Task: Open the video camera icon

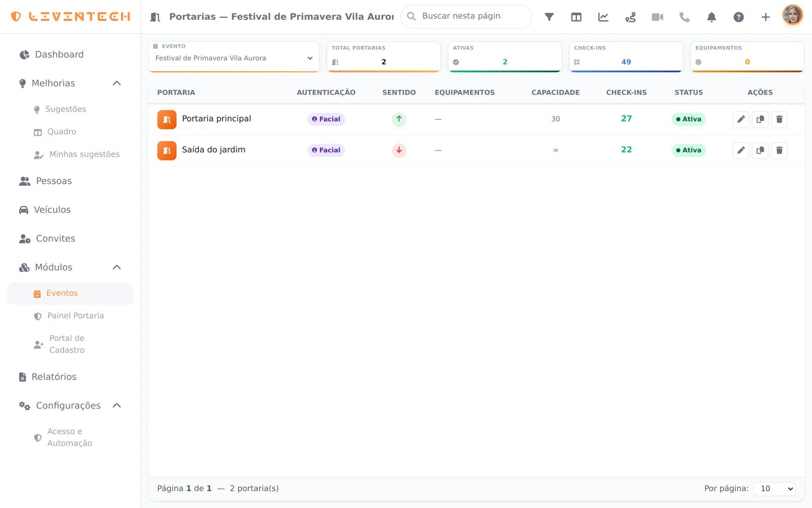Action: tap(657, 17)
